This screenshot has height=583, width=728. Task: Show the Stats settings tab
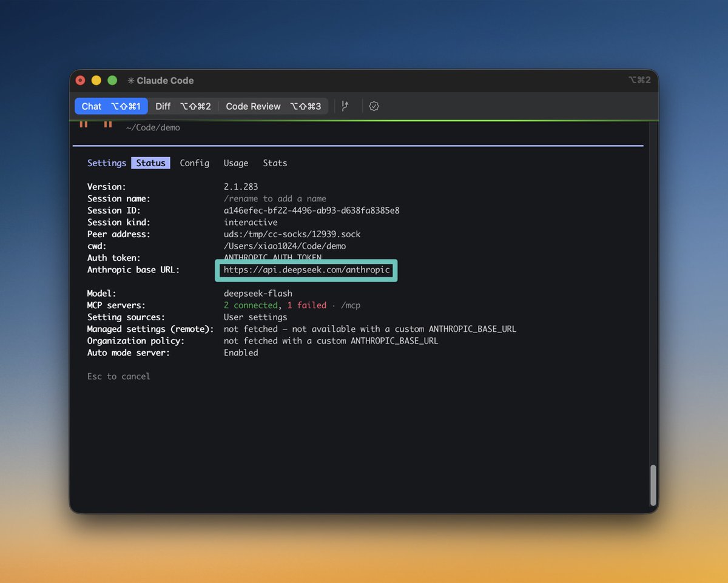pos(275,163)
